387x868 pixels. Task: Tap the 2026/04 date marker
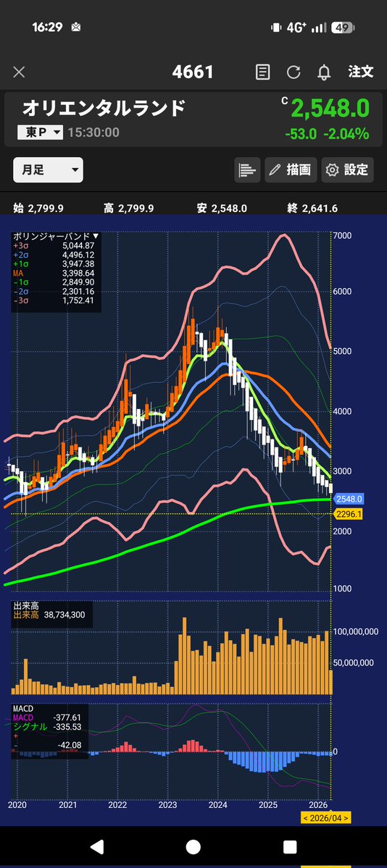tap(325, 817)
